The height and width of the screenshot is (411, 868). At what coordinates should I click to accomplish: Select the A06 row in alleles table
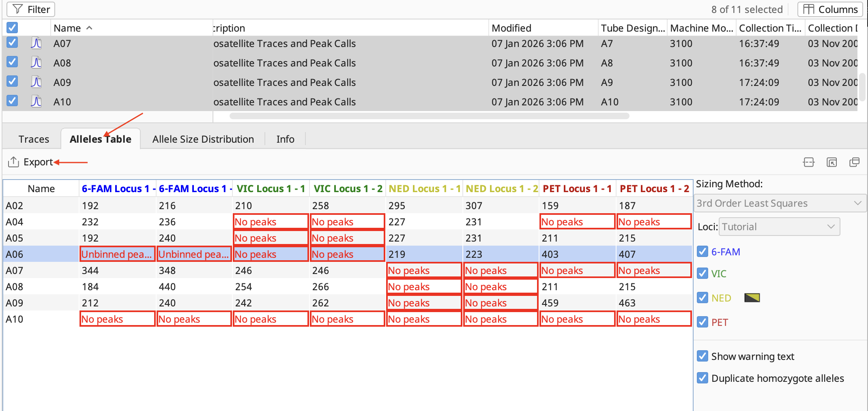pos(15,254)
